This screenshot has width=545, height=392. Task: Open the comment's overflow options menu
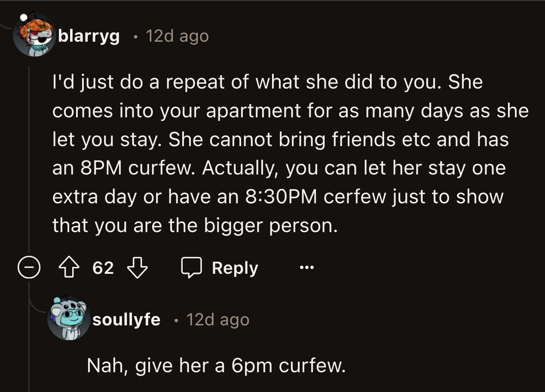coord(306,268)
